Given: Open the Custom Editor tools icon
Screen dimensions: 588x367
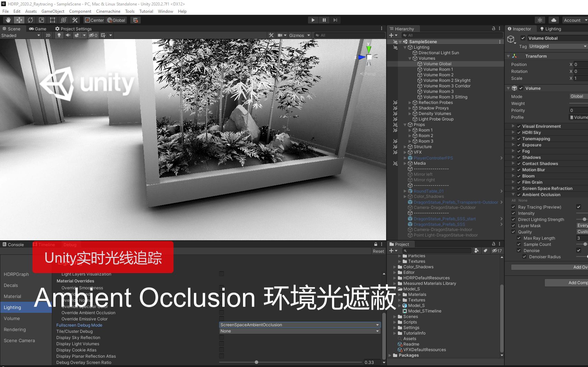Looking at the screenshot, I should [75, 20].
